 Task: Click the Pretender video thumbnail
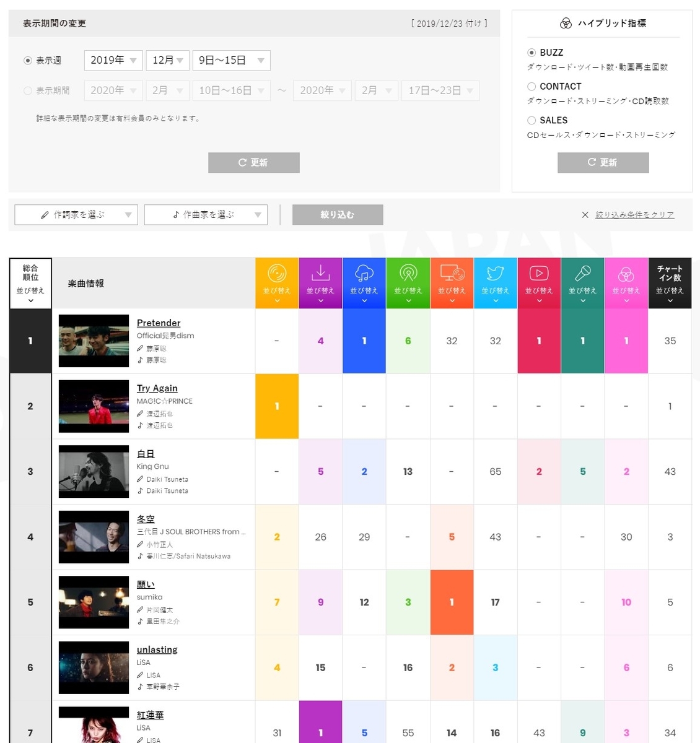(94, 341)
